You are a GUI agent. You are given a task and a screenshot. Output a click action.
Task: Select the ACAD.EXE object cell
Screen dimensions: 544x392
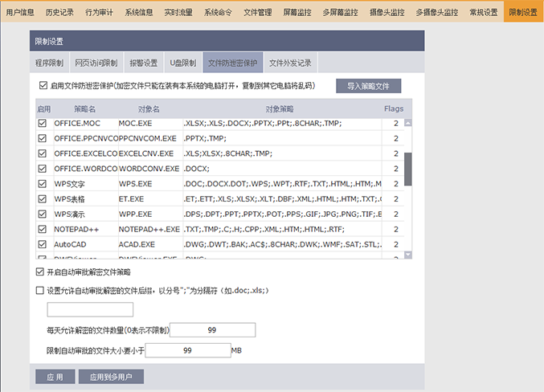pyautogui.click(x=150, y=244)
